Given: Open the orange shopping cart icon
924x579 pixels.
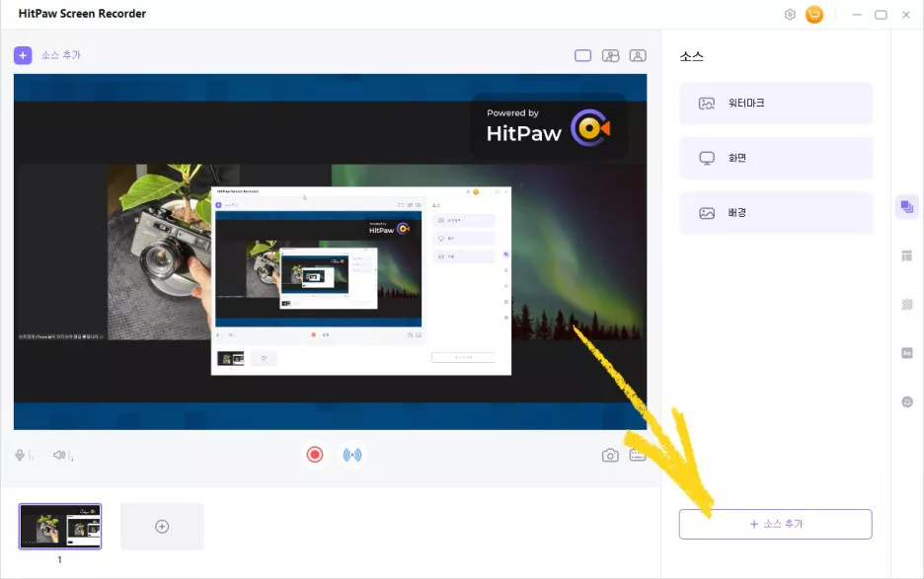Looking at the screenshot, I should click(813, 15).
